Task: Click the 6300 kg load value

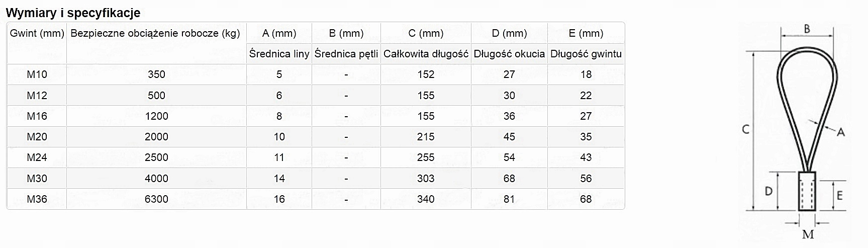Action: tap(156, 199)
